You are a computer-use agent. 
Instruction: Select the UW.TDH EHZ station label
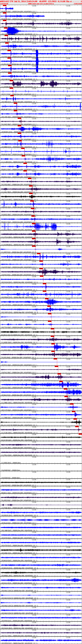click(19, 327)
